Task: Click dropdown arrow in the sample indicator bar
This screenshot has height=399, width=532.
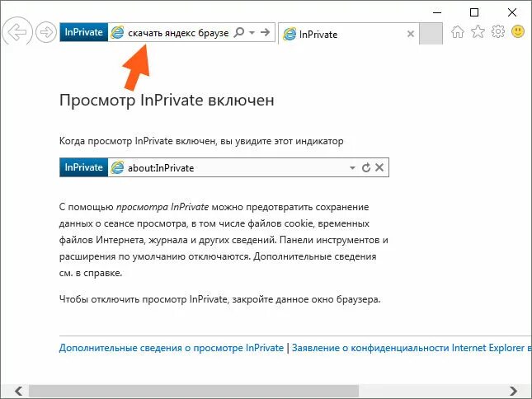Action: click(x=352, y=168)
